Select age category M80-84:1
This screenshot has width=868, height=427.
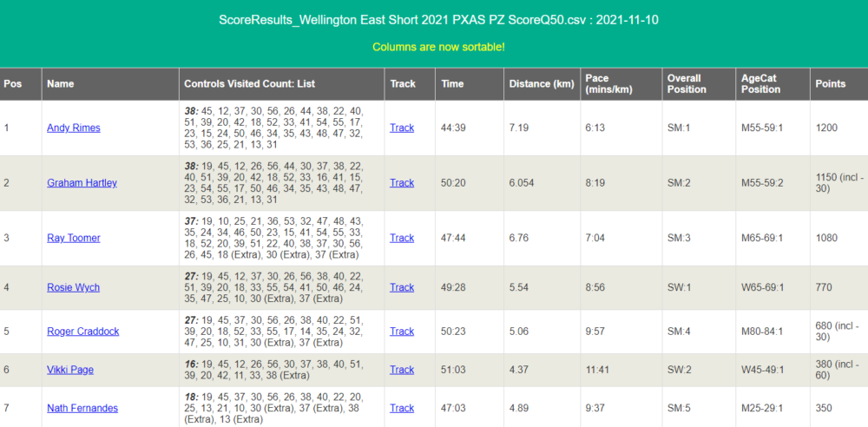click(x=762, y=332)
